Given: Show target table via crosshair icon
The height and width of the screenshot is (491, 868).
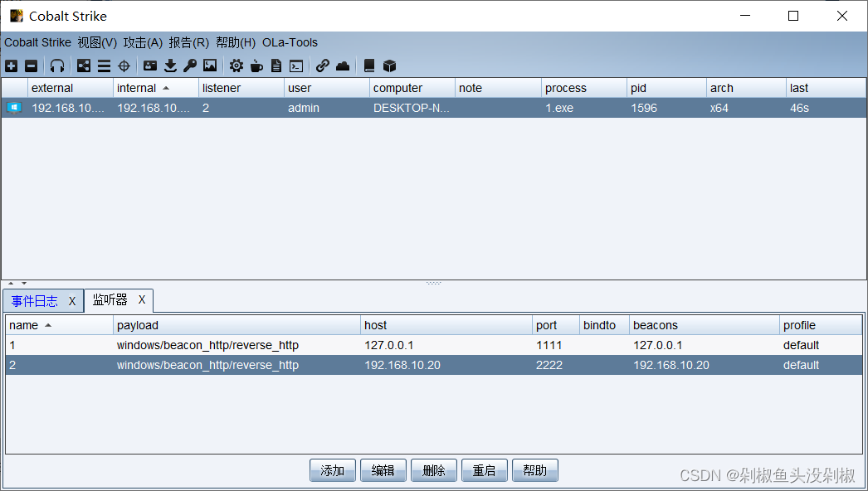Looking at the screenshot, I should click(124, 66).
